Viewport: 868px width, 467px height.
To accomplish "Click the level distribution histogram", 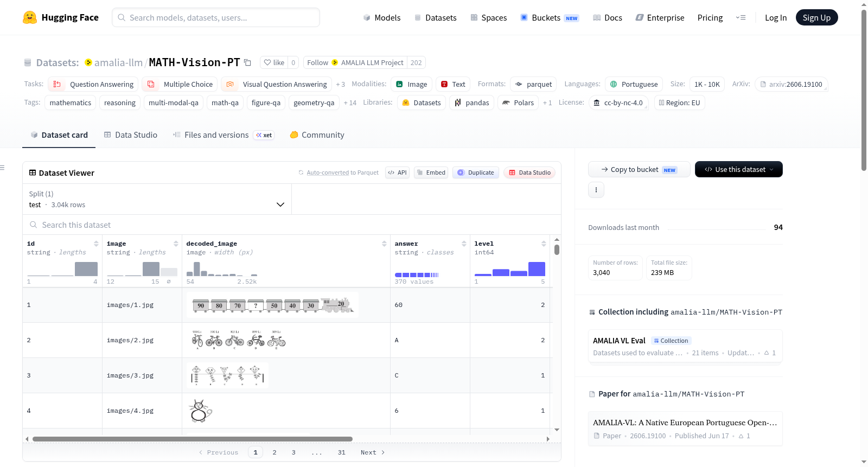I will [x=510, y=269].
